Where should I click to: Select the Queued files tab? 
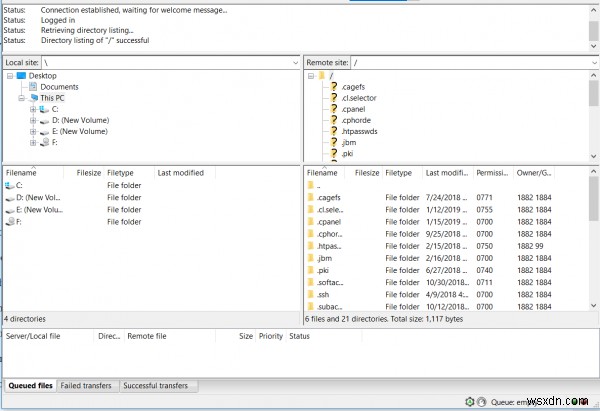click(30, 385)
